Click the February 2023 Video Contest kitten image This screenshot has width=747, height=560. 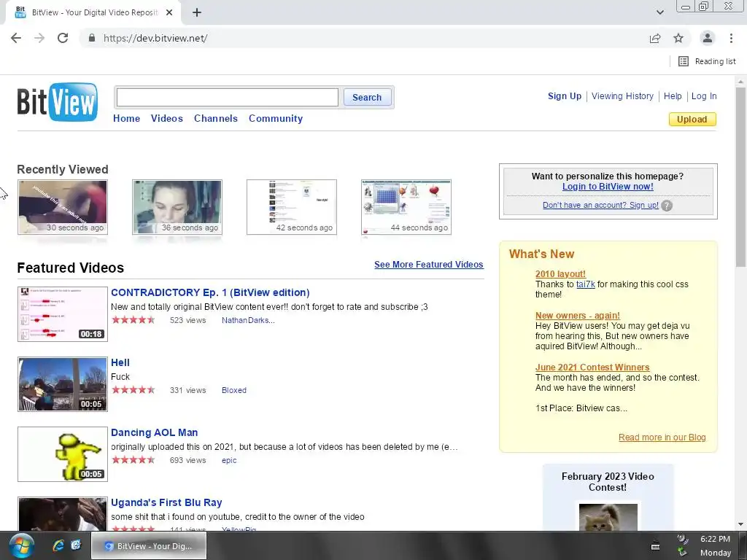(608, 517)
